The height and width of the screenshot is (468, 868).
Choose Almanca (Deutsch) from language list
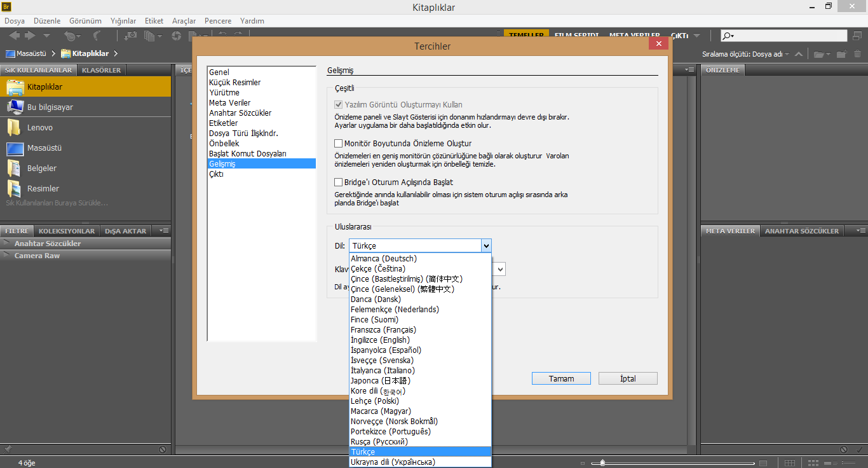pos(420,259)
